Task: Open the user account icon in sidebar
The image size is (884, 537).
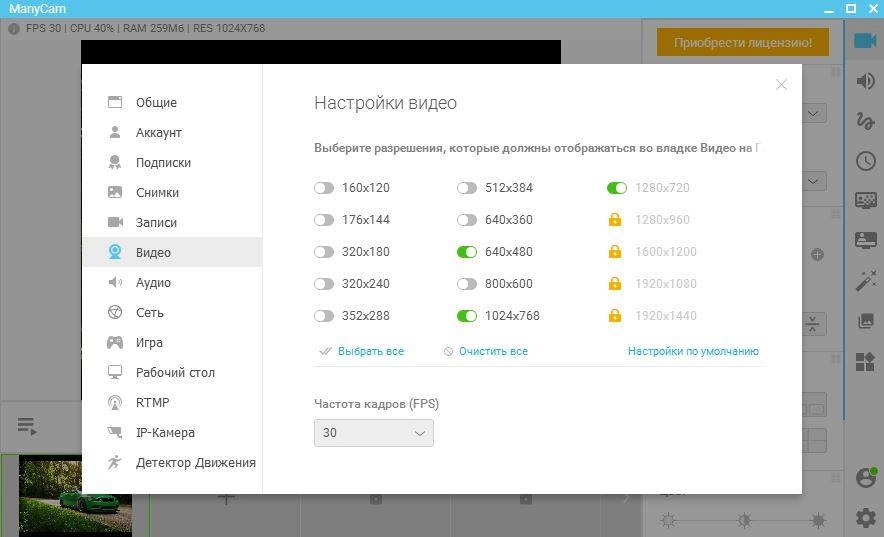Action: pos(865,478)
